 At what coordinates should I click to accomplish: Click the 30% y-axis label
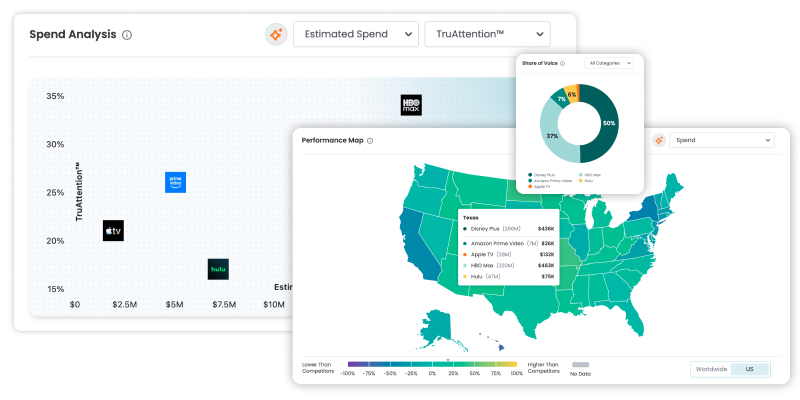(55, 144)
